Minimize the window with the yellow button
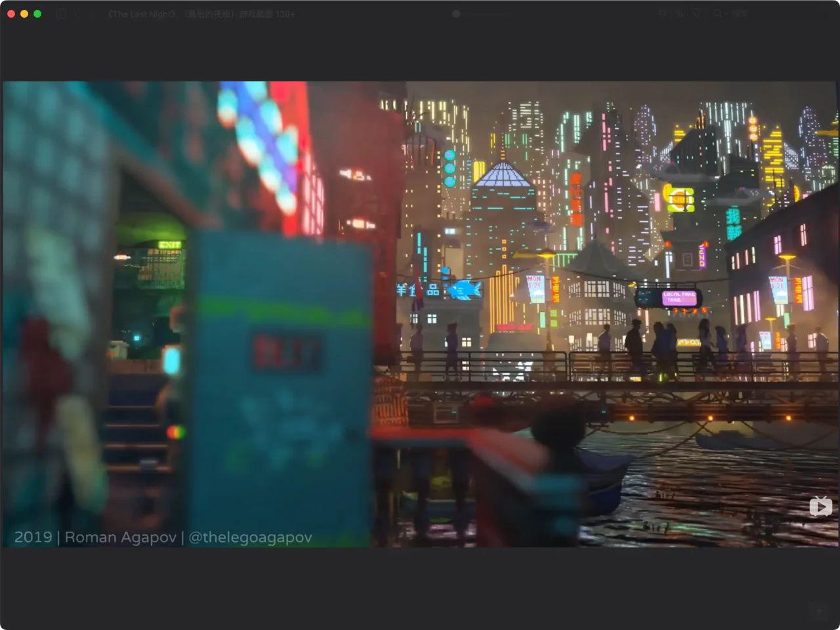This screenshot has height=630, width=840. point(24,14)
